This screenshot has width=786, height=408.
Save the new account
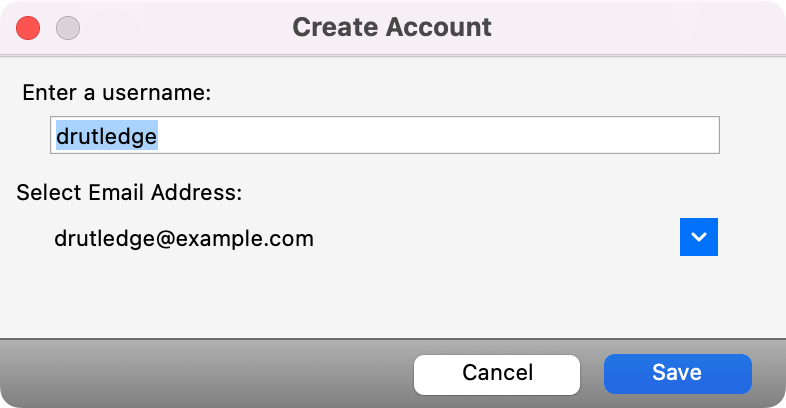coord(677,373)
